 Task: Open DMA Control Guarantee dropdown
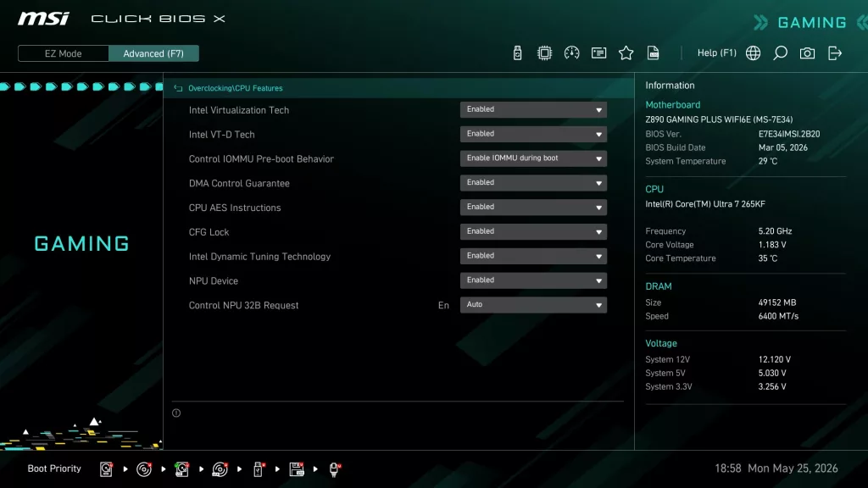tap(533, 183)
